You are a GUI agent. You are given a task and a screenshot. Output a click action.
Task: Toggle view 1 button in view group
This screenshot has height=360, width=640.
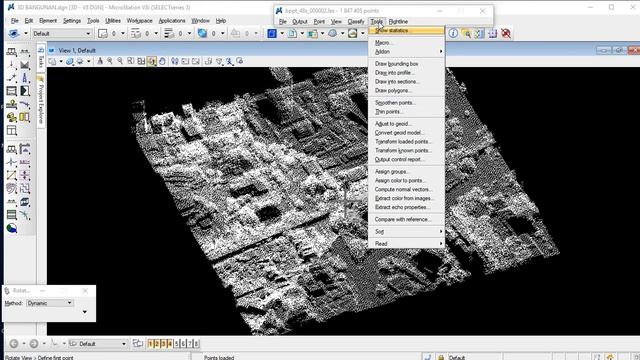coord(150,344)
